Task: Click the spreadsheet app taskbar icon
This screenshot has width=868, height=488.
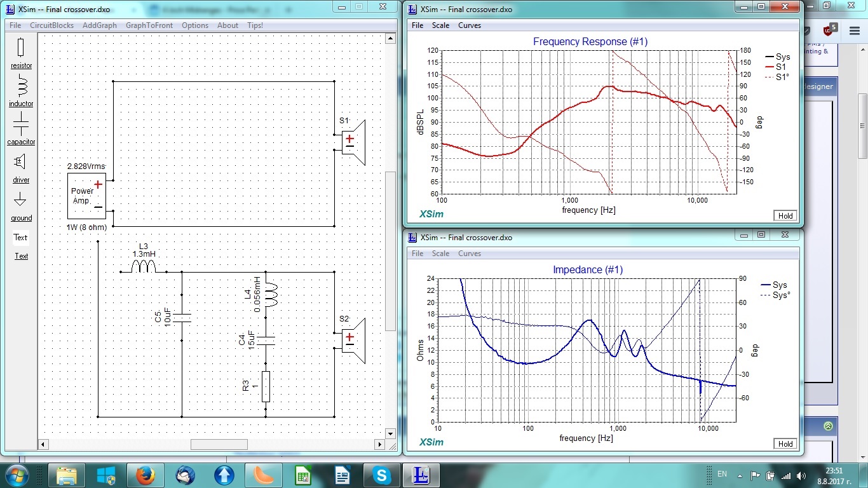Action: [x=303, y=475]
